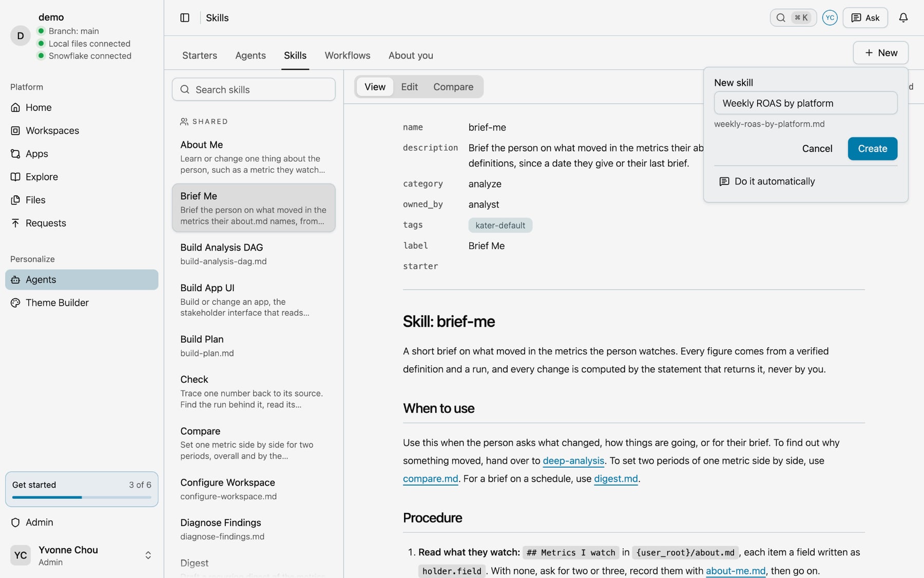
Task: Switch to Edit mode
Action: click(x=409, y=87)
